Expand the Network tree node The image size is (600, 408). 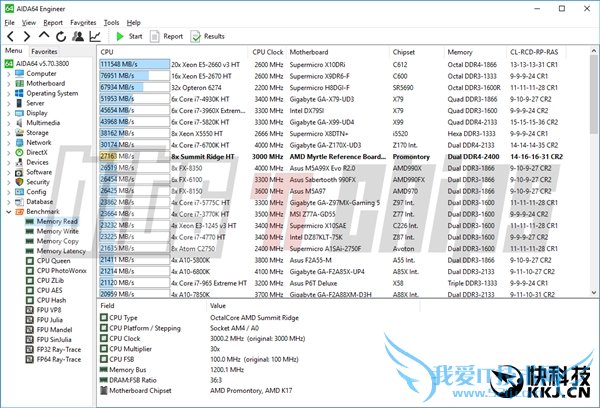[x=8, y=143]
